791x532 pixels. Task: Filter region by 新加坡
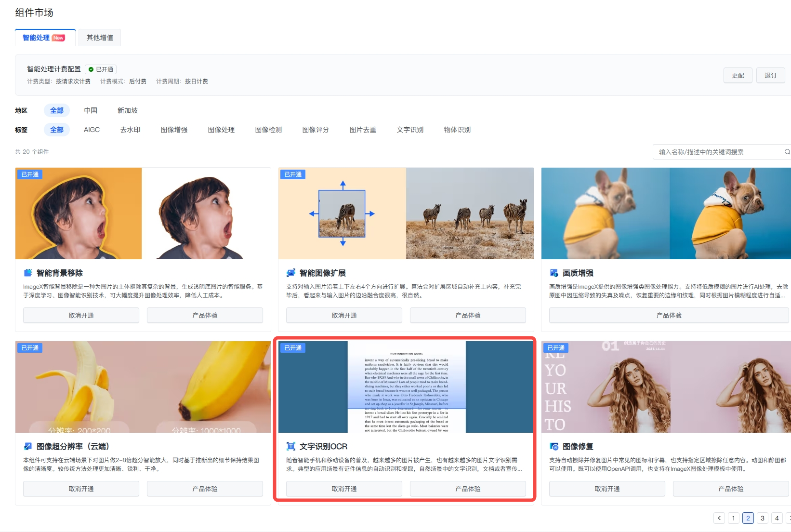pos(128,110)
